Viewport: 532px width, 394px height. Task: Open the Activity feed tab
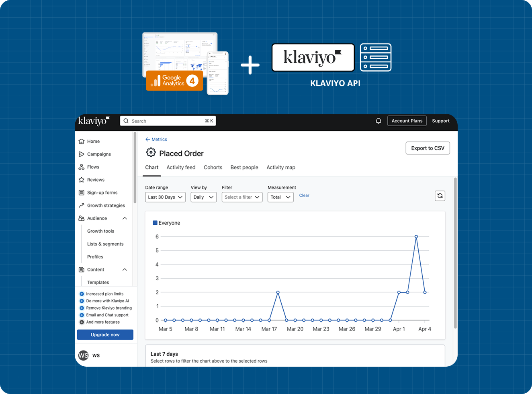tap(181, 167)
